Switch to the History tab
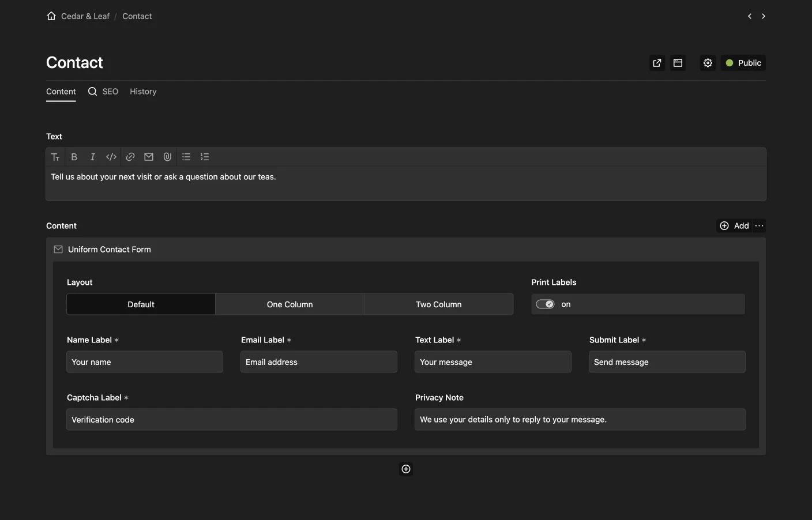Image resolution: width=812 pixels, height=520 pixels. [143, 92]
